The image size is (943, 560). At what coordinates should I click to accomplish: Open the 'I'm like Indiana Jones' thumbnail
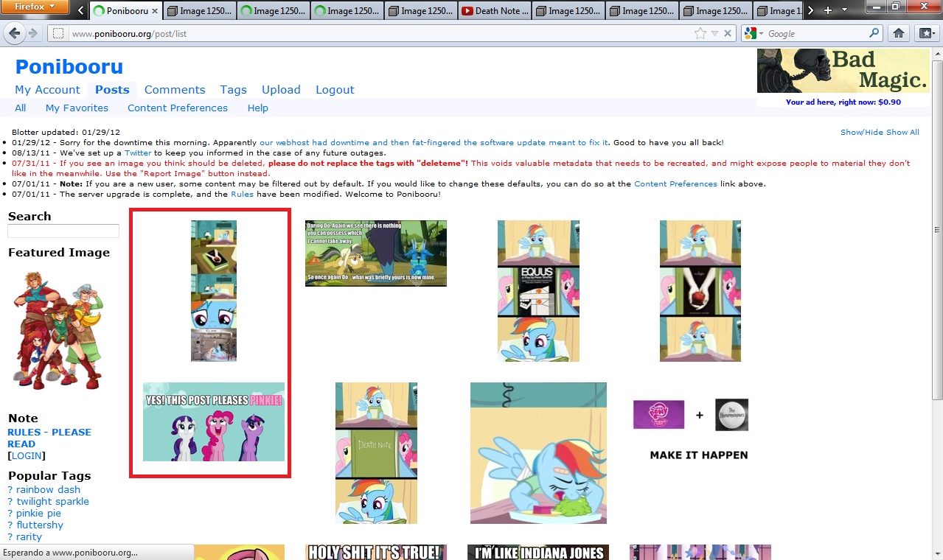click(538, 553)
